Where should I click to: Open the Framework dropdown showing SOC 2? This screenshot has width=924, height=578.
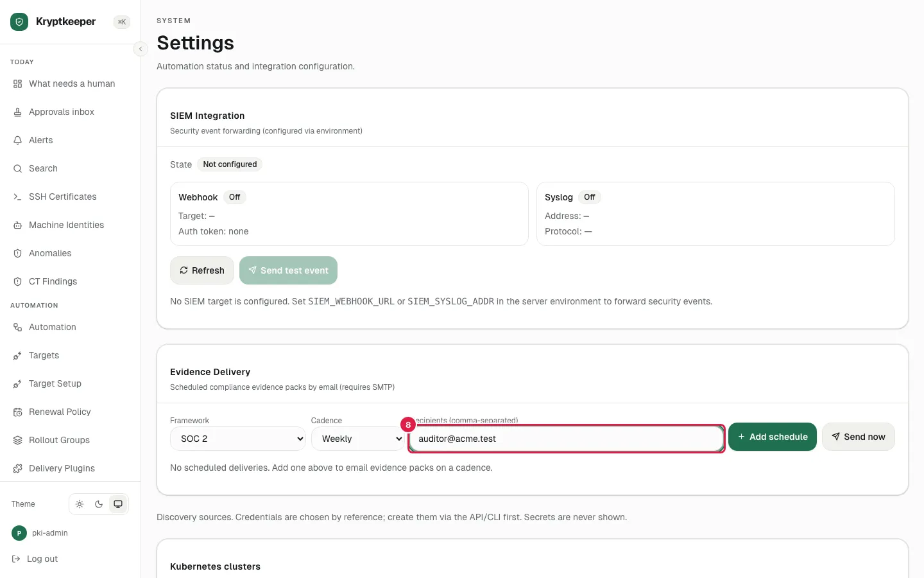[x=237, y=439]
